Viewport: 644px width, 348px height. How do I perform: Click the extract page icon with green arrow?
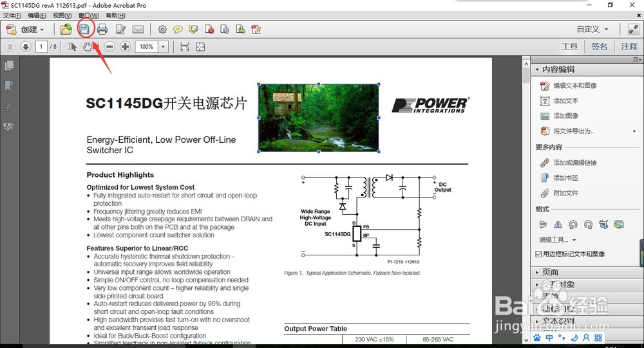coord(240,30)
